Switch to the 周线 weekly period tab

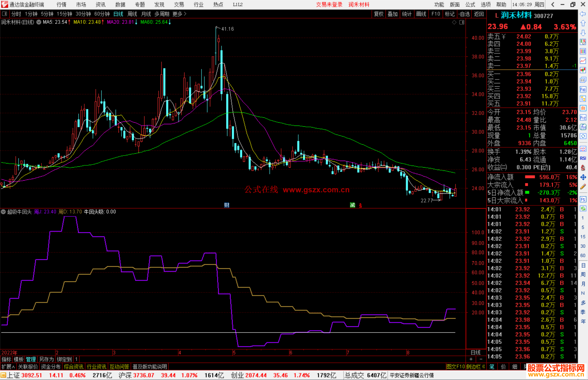(x=132, y=14)
